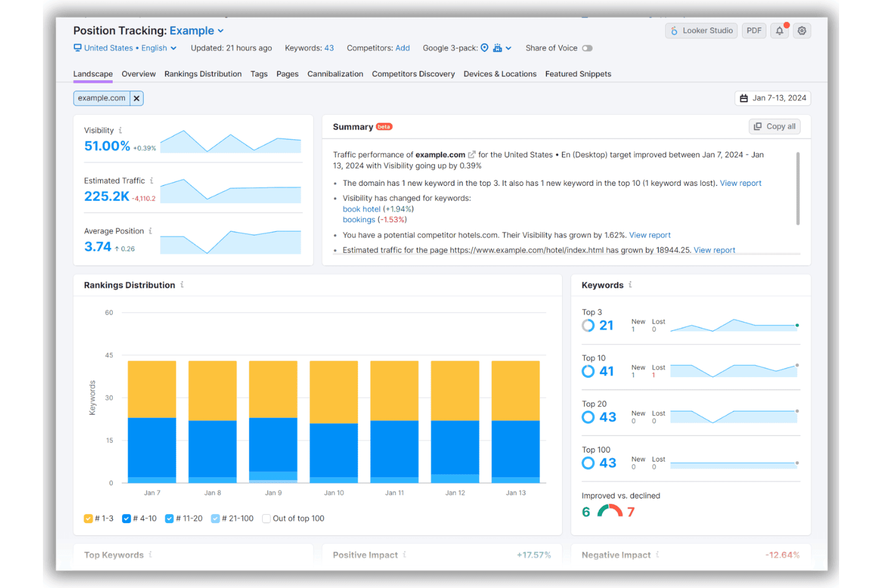Expand the Google 3-pack chevron

508,48
